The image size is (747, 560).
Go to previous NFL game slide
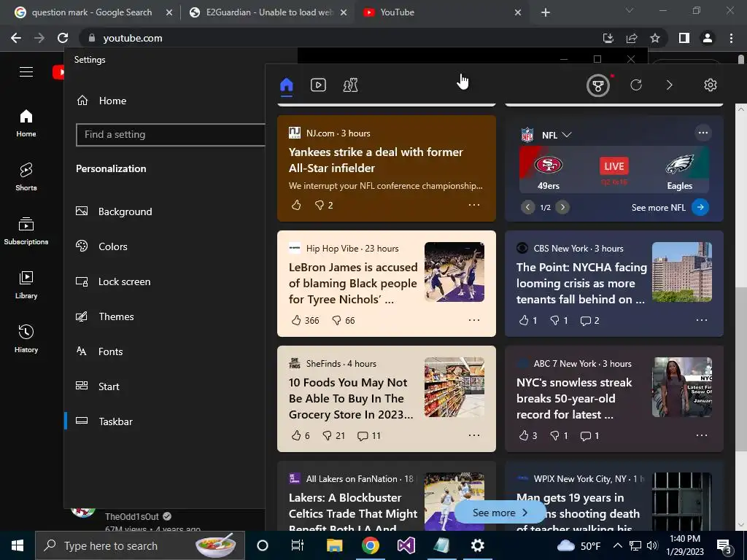click(x=528, y=207)
